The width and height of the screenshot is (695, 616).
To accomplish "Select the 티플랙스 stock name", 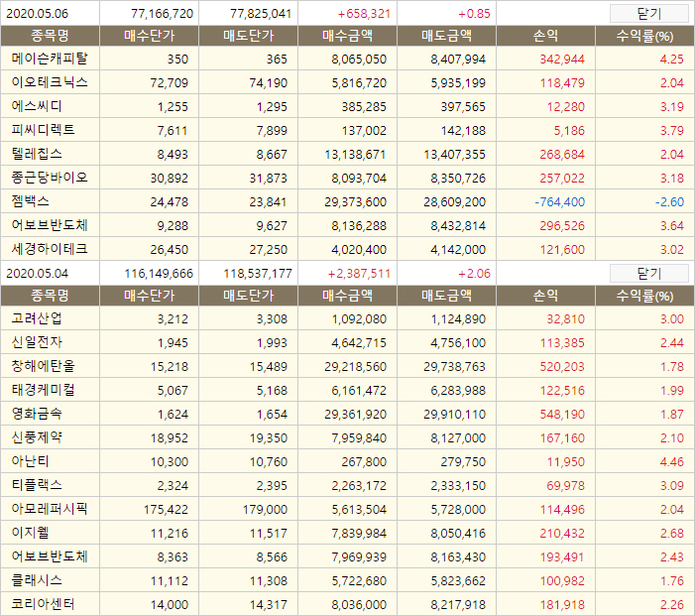I will coord(37,485).
